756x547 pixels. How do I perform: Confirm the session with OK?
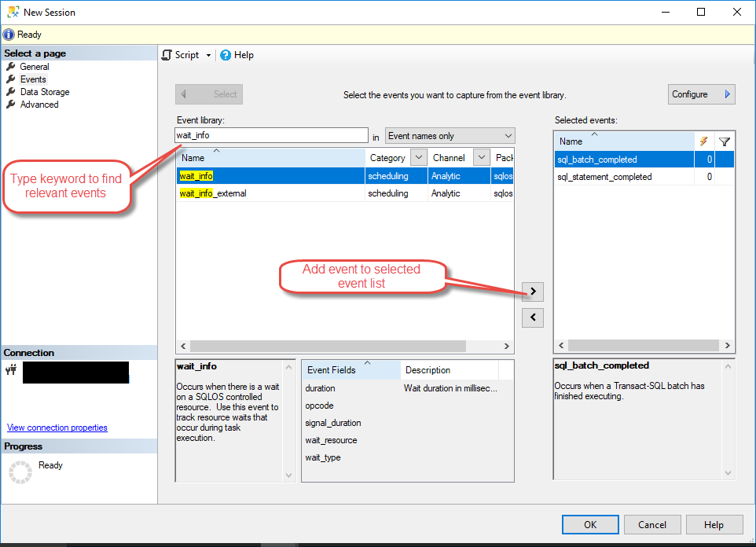[x=589, y=524]
